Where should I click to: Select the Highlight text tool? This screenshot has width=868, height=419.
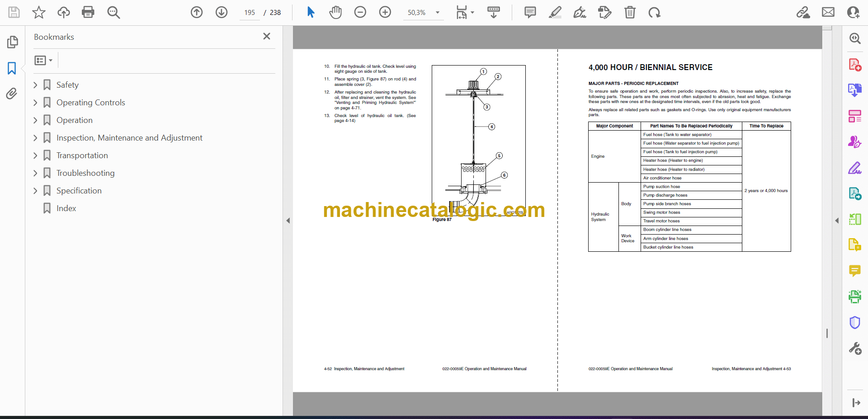click(x=555, y=12)
